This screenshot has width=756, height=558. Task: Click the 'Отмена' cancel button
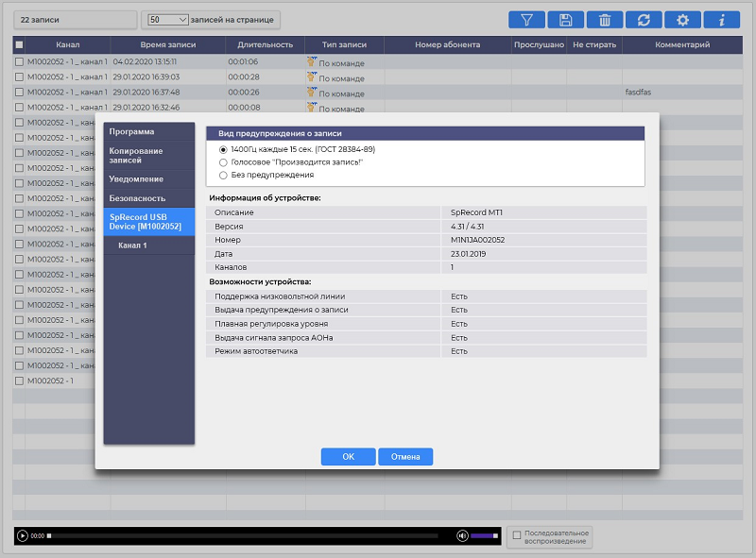[405, 457]
